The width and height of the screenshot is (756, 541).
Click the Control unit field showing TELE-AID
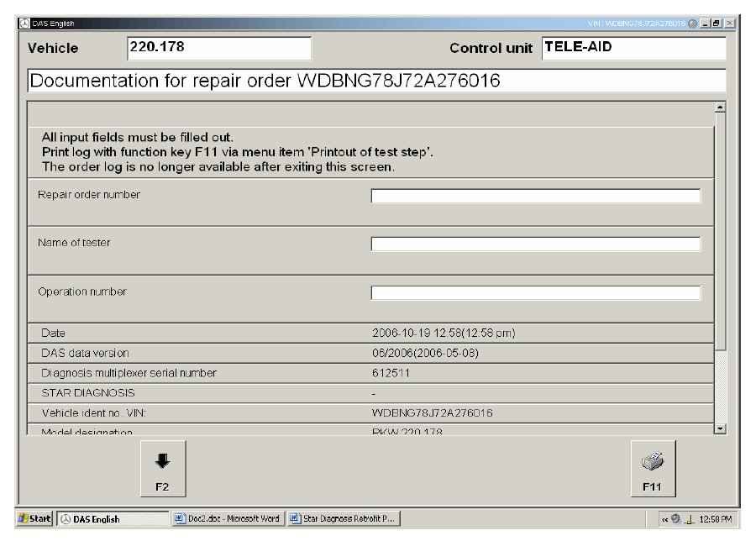pos(633,48)
